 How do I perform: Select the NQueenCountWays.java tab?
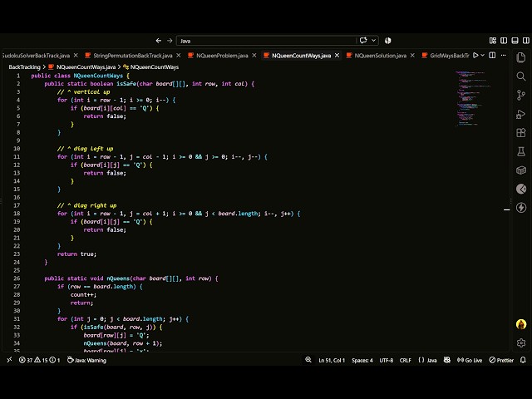tap(301, 56)
